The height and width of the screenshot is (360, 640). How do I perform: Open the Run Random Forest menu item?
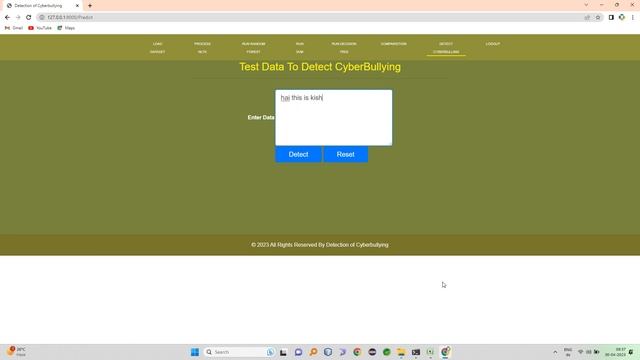coord(253,48)
